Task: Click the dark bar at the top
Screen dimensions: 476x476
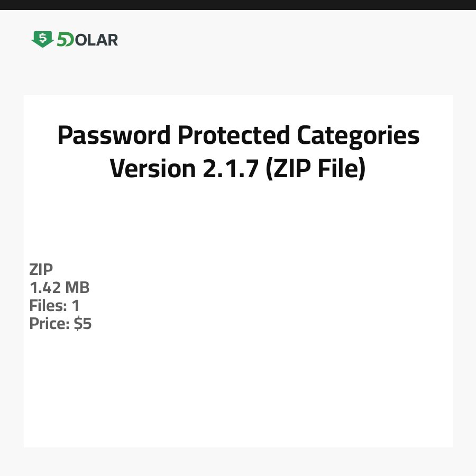Action: click(238, 5)
